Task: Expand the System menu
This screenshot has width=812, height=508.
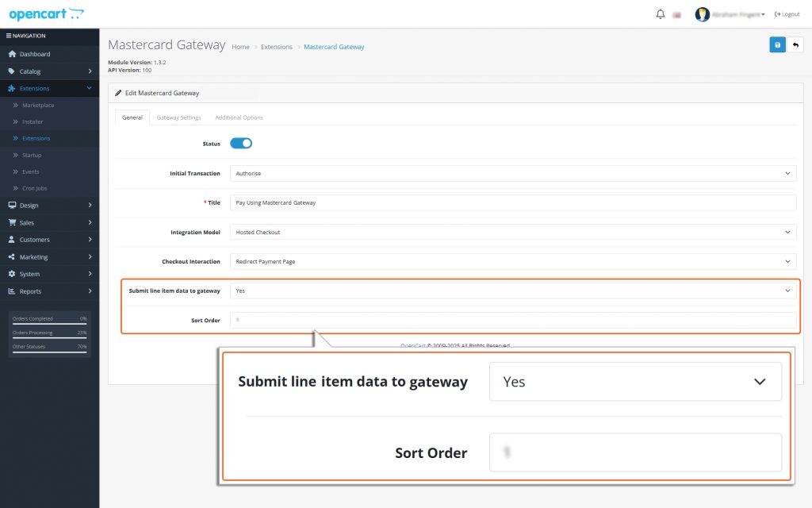Action: point(49,274)
